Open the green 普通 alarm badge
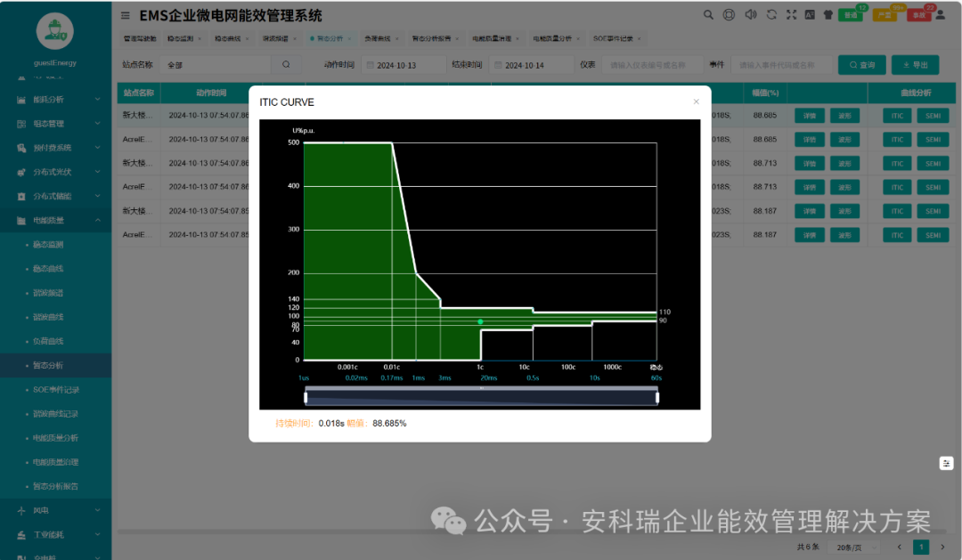 (x=851, y=15)
